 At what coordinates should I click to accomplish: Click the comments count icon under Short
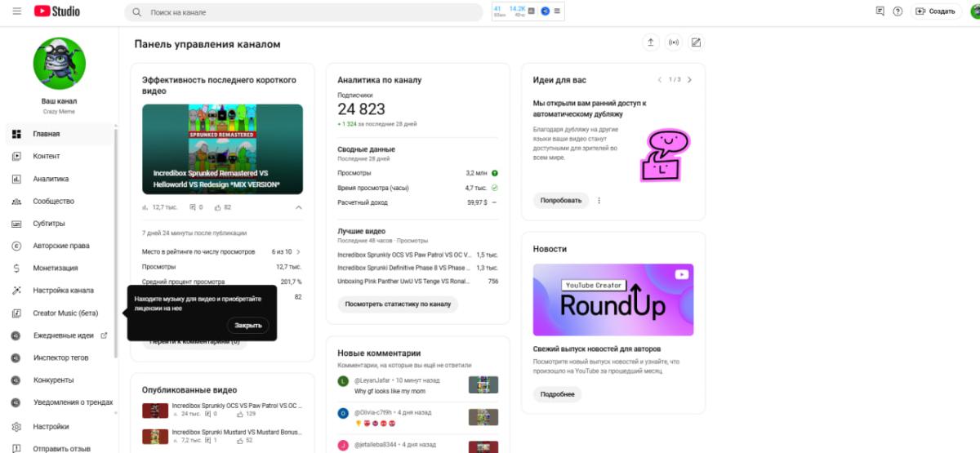(x=193, y=207)
